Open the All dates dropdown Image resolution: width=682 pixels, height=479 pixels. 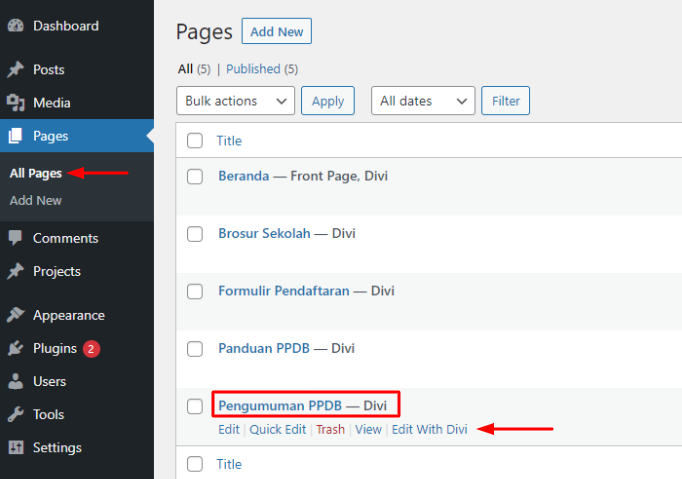coord(423,101)
